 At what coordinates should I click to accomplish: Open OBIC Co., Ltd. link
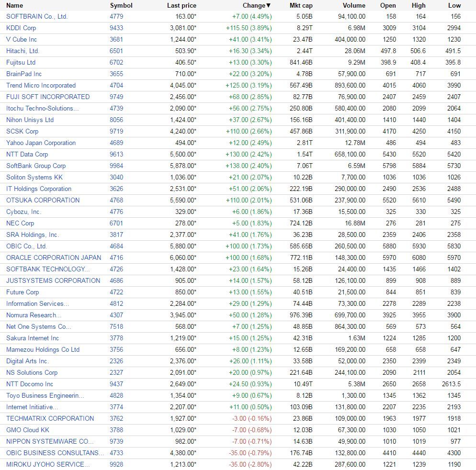click(x=27, y=246)
